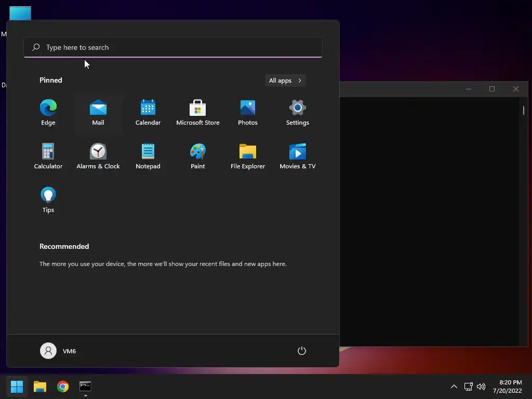Screen dimensions: 532x399
Task: Open File Explorer from pinned apps
Action: pos(248,156)
